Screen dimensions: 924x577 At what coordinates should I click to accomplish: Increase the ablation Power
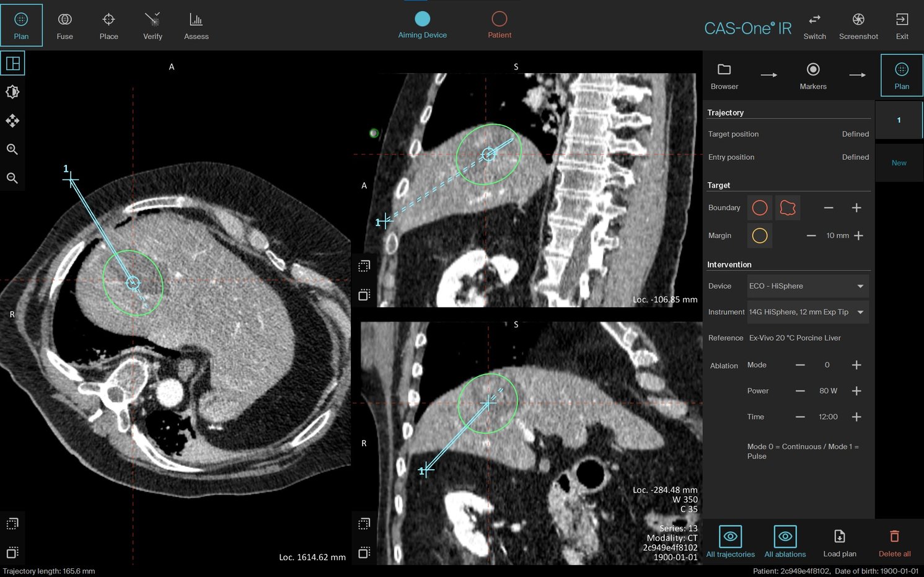pyautogui.click(x=856, y=391)
